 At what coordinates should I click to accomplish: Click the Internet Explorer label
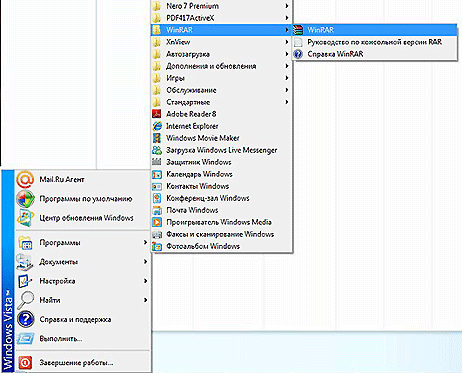[192, 126]
